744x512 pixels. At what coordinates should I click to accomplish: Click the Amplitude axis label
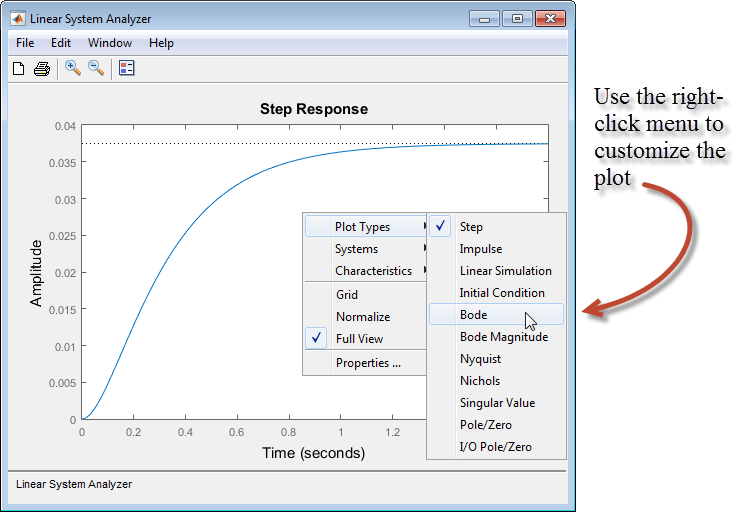click(x=36, y=273)
